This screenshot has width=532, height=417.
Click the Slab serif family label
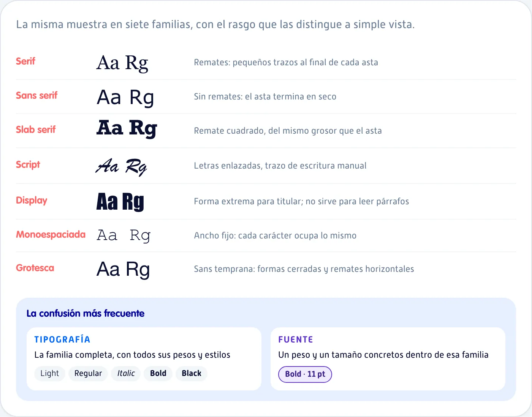(36, 130)
